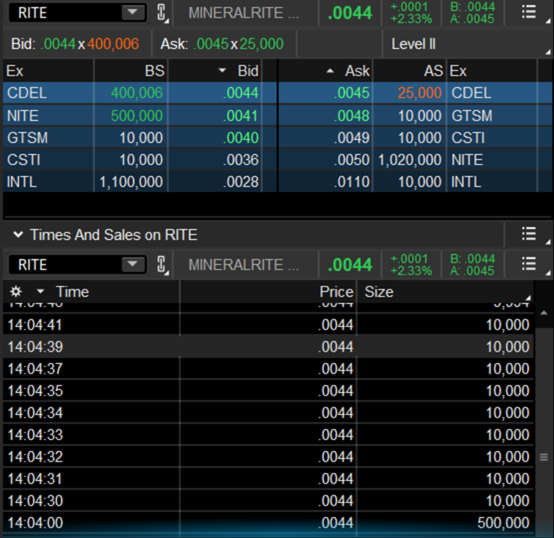554x538 pixels.
Task: Select the CDEL bid row at .0044
Action: (x=140, y=93)
